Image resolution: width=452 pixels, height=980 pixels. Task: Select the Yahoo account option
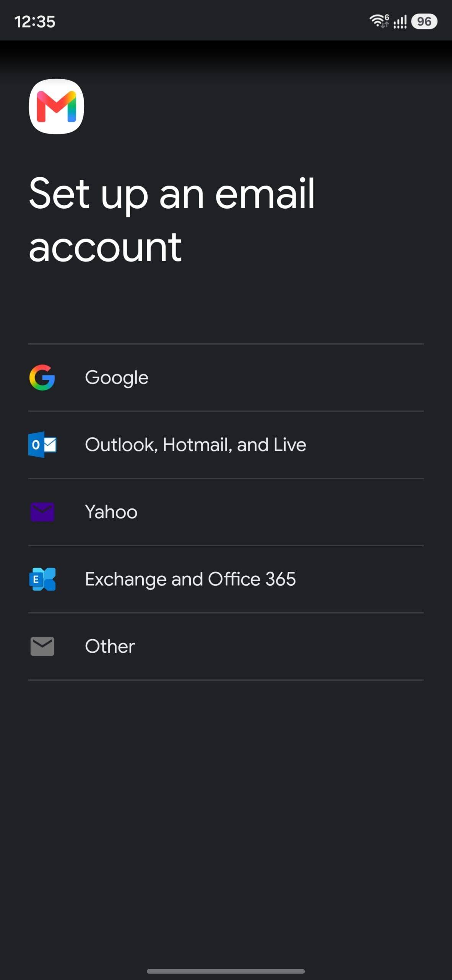pyautogui.click(x=226, y=512)
